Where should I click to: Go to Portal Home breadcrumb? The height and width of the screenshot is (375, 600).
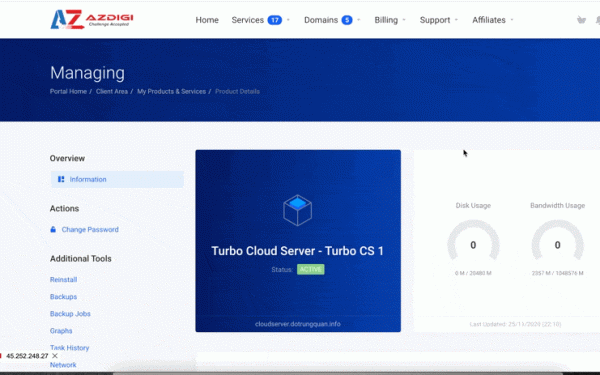(x=68, y=91)
